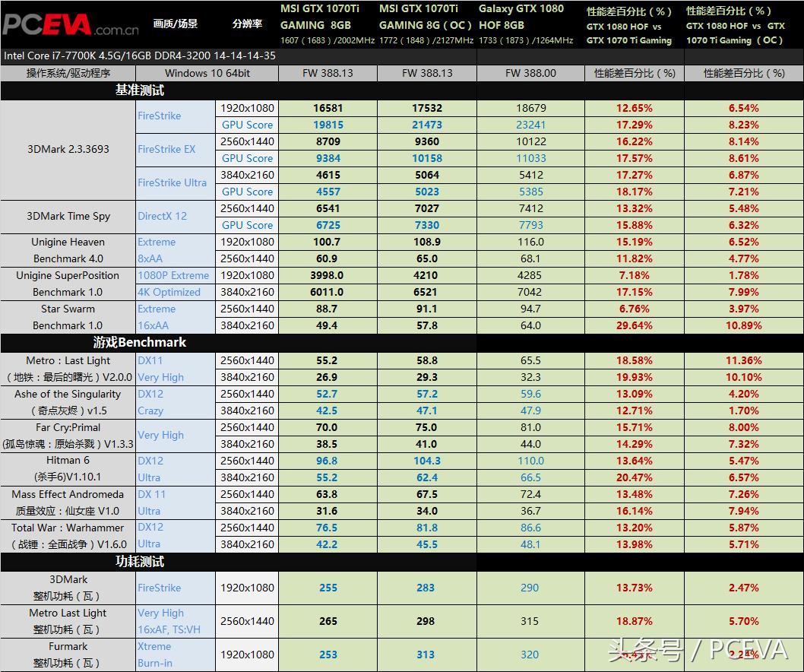Click the MSI GTX 1070Ti GAMING 8GB header
The height and width of the screenshot is (672, 804).
(x=327, y=24)
